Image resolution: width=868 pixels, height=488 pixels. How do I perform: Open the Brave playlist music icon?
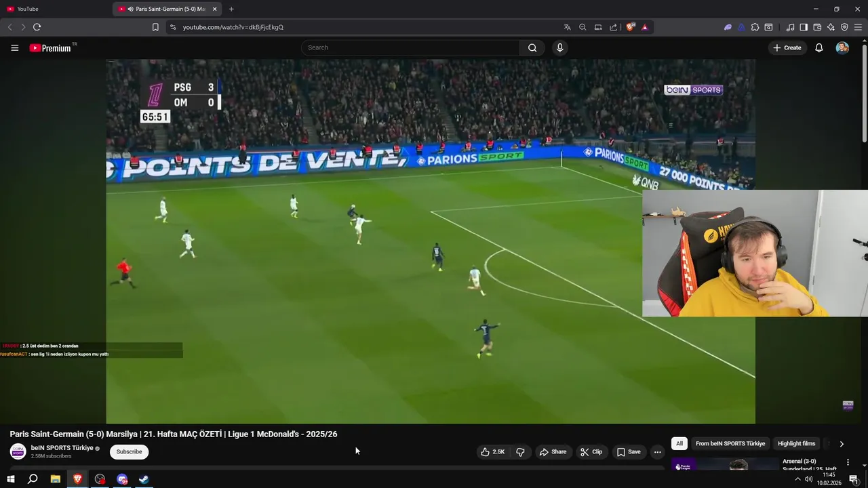790,27
